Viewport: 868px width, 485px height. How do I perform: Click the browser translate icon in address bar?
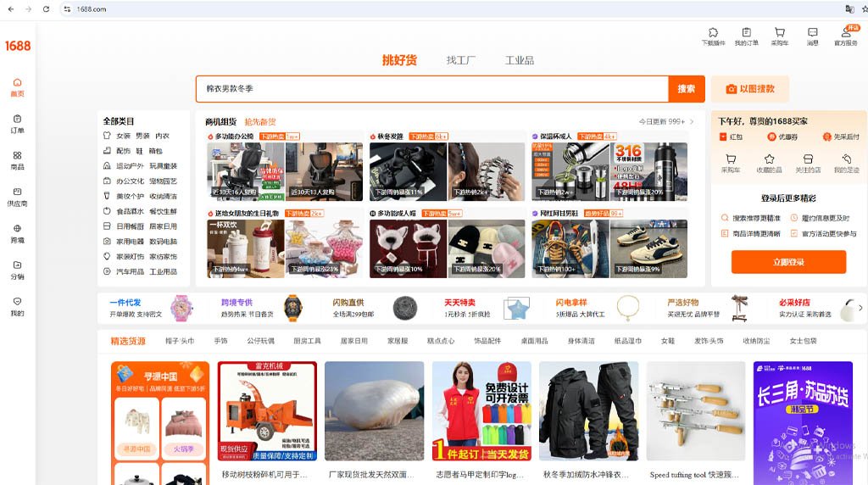click(x=849, y=8)
